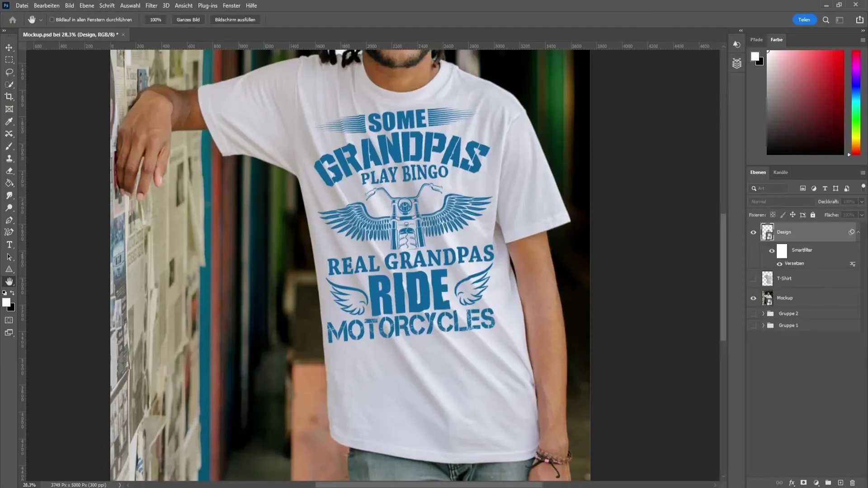Open the Fläche dropdown arrow
Screen dimensions: 868x488
[x=862, y=215]
